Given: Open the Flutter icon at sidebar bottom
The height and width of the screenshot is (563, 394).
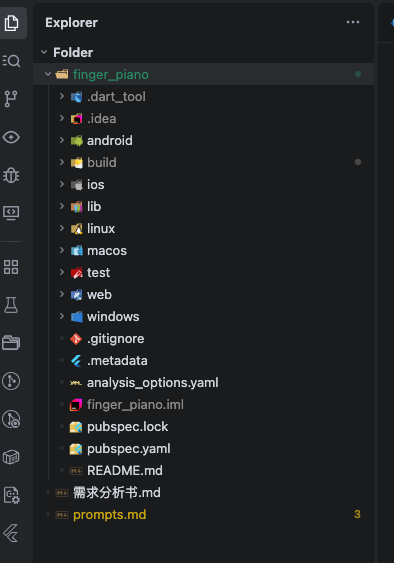Looking at the screenshot, I should pyautogui.click(x=11, y=533).
